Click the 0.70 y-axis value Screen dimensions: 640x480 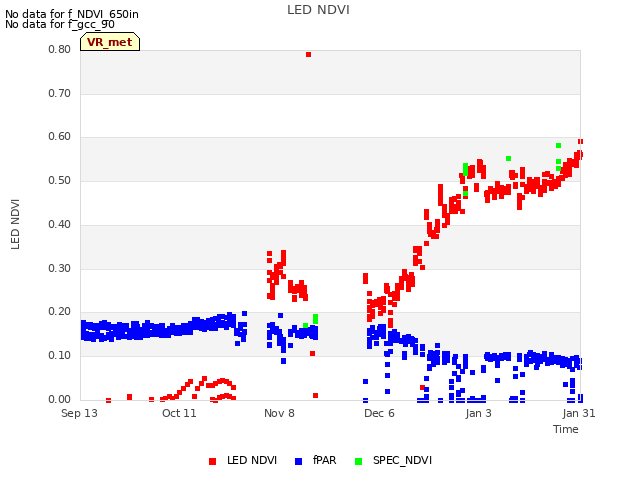click(60, 93)
